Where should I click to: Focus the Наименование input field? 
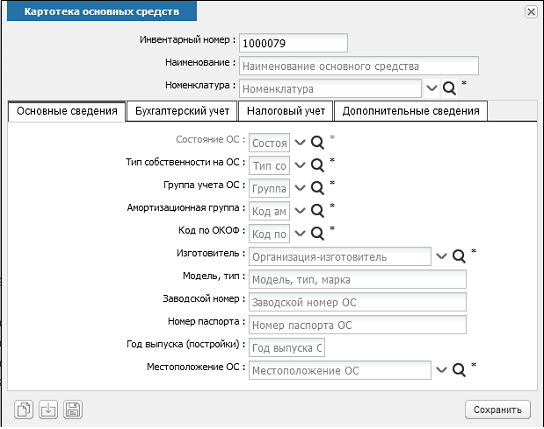359,66
